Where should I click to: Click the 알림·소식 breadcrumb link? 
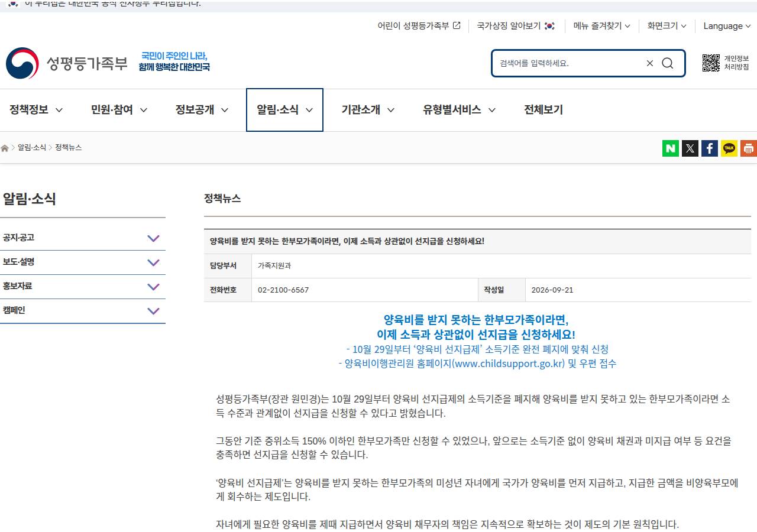32,148
